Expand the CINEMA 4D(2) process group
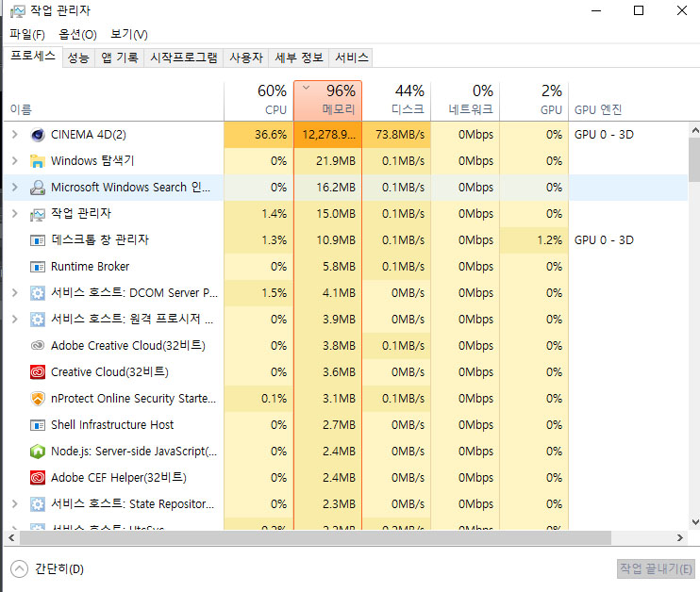Image resolution: width=700 pixels, height=592 pixels. (x=15, y=134)
